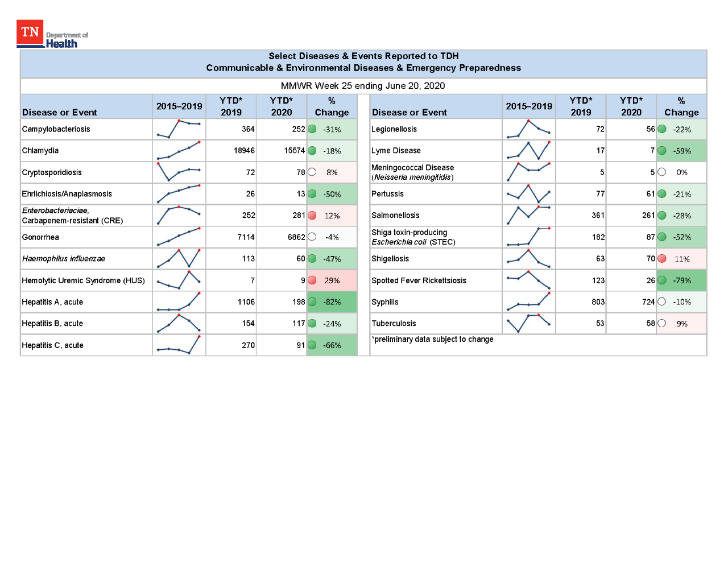Click the Cryptosporidiosis 2015–2019 trend sparkline
728x562 pixels.
[179, 172]
